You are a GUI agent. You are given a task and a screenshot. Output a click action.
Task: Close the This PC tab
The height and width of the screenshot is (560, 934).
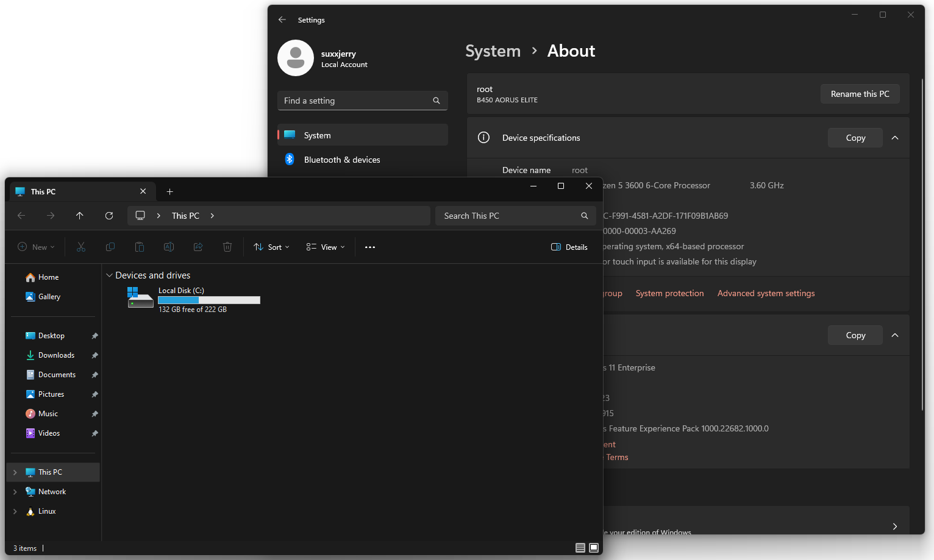(143, 191)
